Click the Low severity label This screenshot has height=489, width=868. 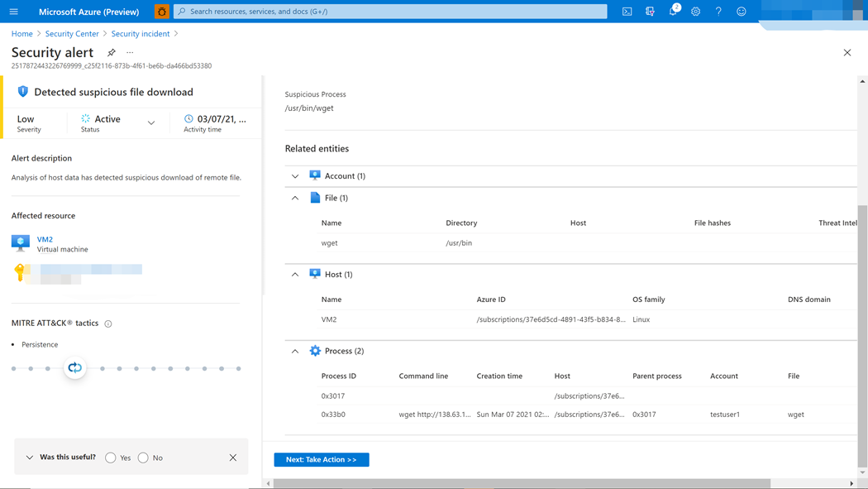26,119
